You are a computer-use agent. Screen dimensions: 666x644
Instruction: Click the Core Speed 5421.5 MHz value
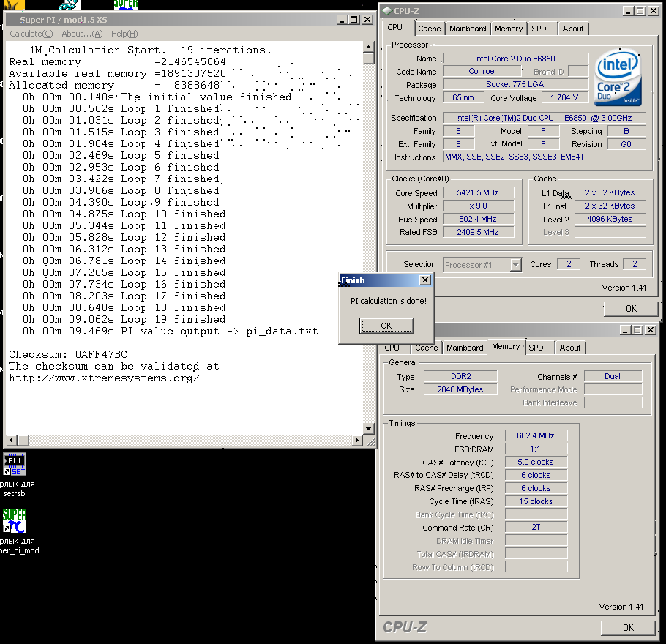tap(478, 193)
